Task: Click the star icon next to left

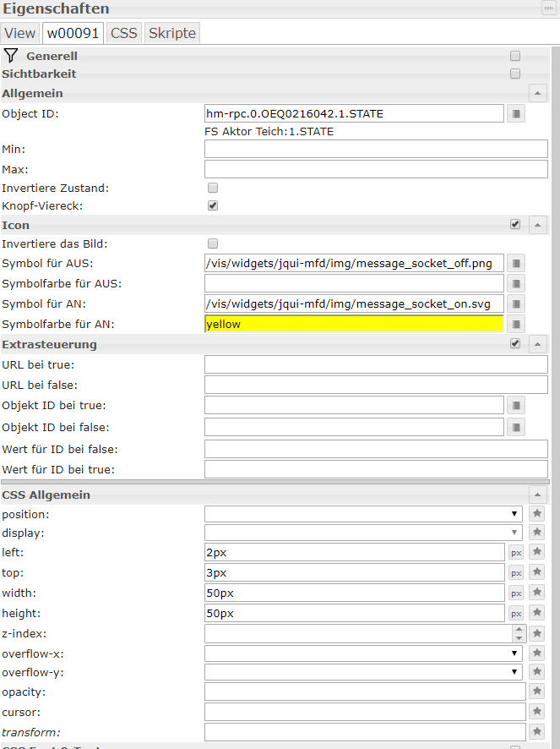Action: coord(537,552)
